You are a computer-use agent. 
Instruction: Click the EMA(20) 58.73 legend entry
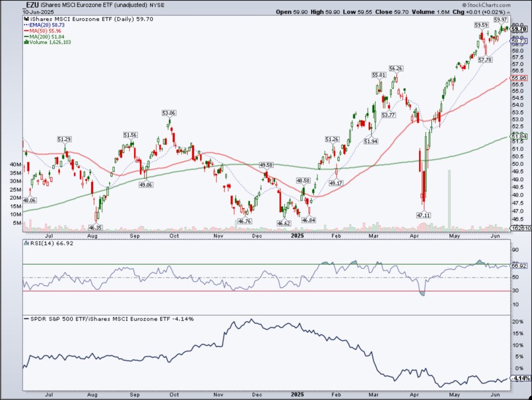tap(44, 25)
